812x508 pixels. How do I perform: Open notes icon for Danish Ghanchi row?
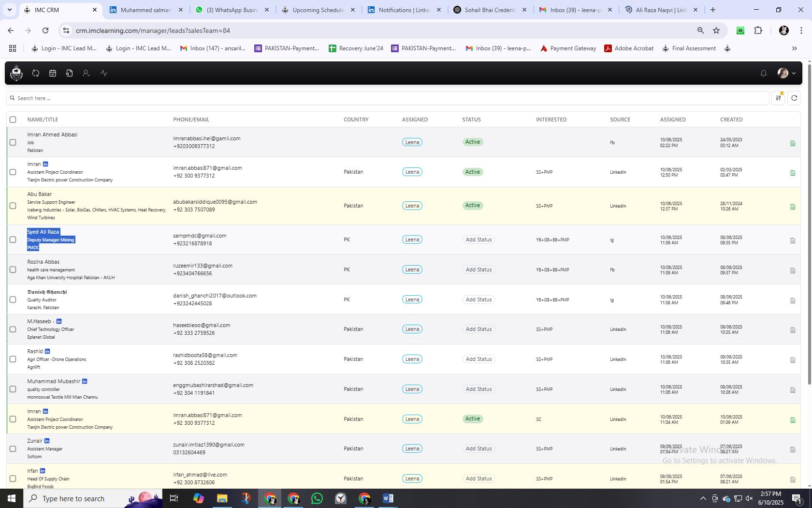point(793,300)
